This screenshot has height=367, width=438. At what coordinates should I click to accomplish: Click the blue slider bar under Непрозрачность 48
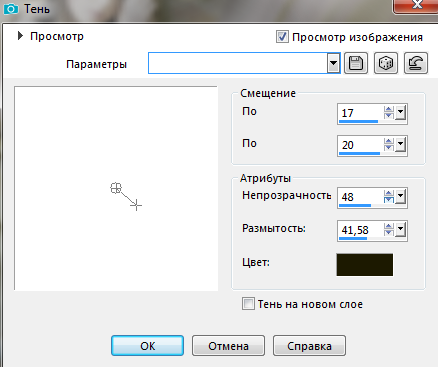[355, 205]
